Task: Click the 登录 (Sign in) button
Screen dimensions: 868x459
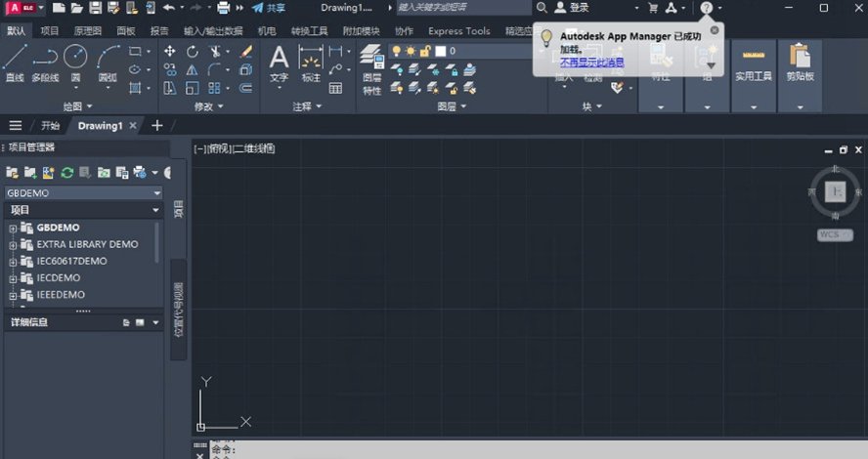Action: click(x=573, y=8)
